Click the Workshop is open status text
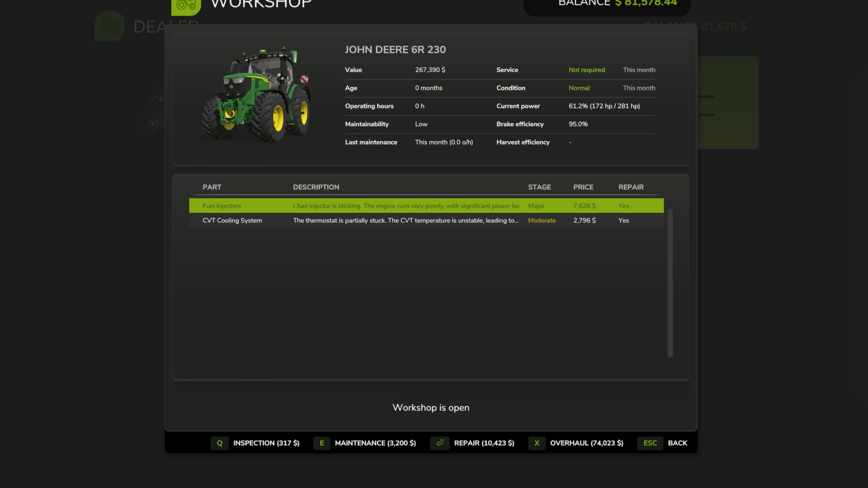The height and width of the screenshot is (488, 868). pyautogui.click(x=431, y=408)
